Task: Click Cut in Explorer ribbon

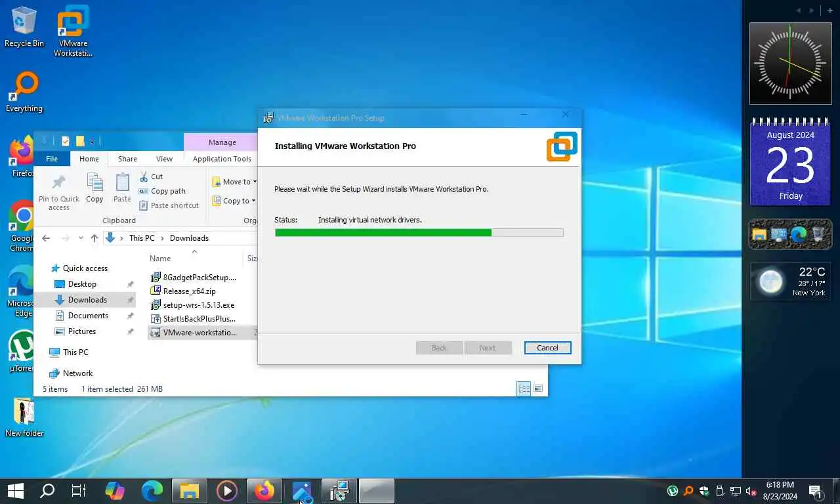Action: coord(151,177)
